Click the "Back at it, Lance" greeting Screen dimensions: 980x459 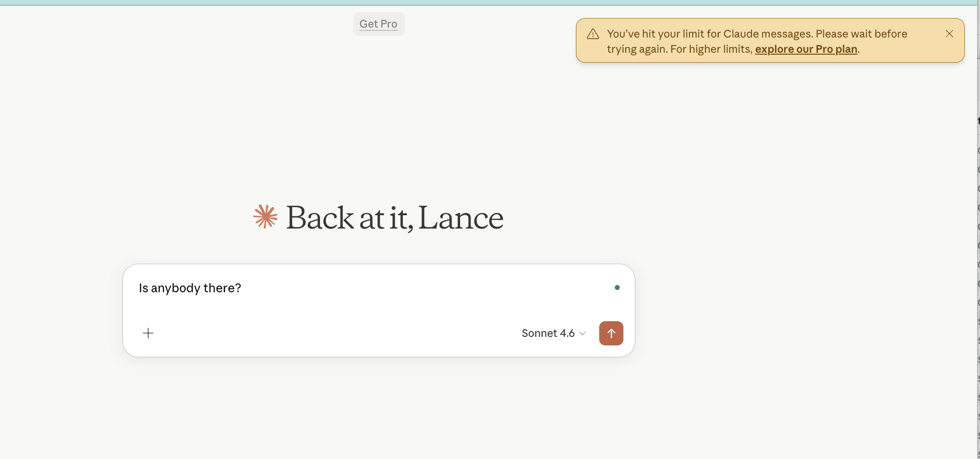tap(395, 218)
